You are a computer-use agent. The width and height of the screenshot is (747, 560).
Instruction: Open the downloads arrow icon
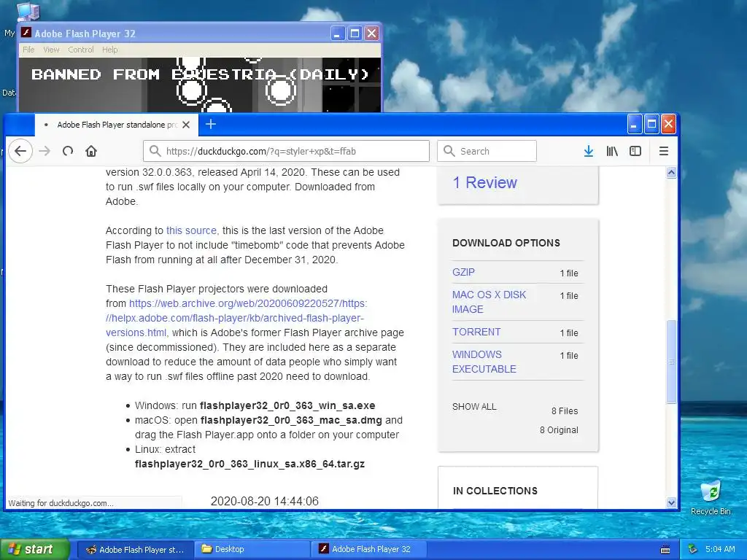tap(589, 151)
